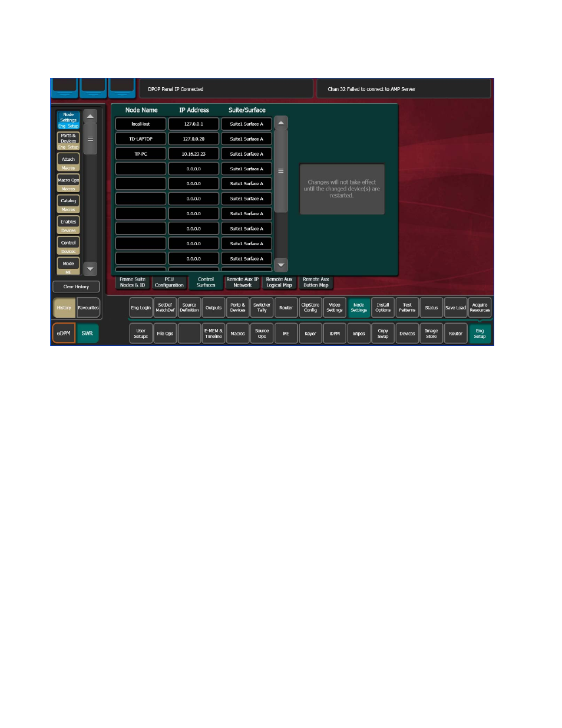Open Mode ME history item

pyautogui.click(x=68, y=266)
